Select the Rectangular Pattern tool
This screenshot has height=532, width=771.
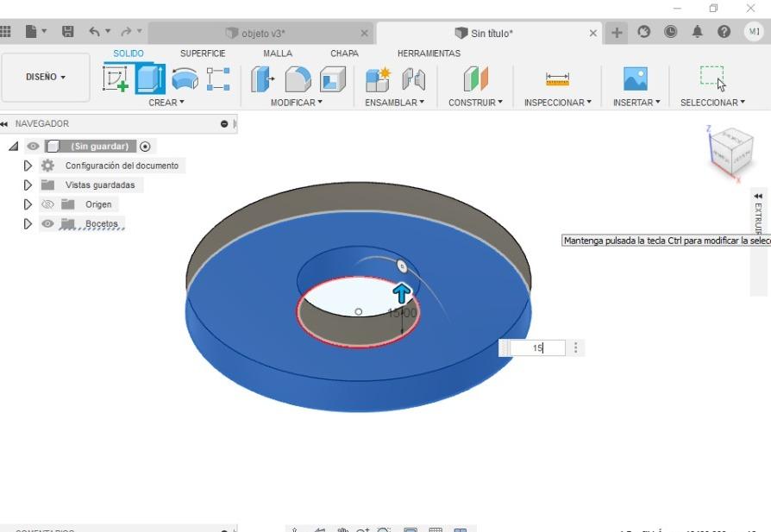click(218, 78)
